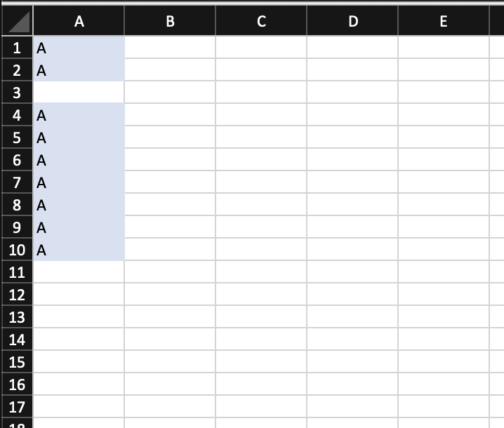Click empty cell B2

coord(170,69)
